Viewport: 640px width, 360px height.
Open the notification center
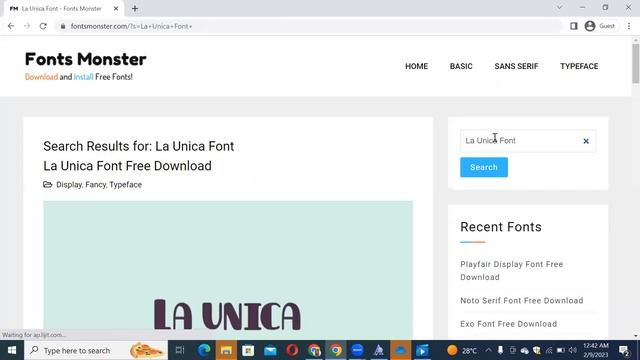tap(624, 350)
